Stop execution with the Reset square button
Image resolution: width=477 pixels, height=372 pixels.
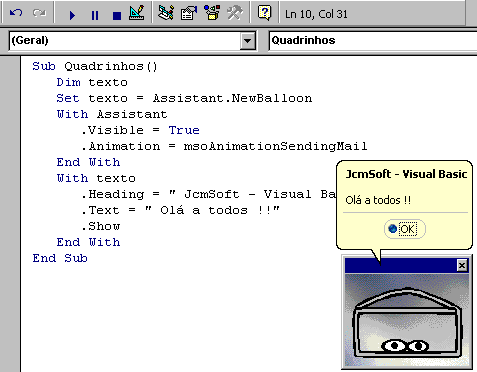tap(117, 15)
